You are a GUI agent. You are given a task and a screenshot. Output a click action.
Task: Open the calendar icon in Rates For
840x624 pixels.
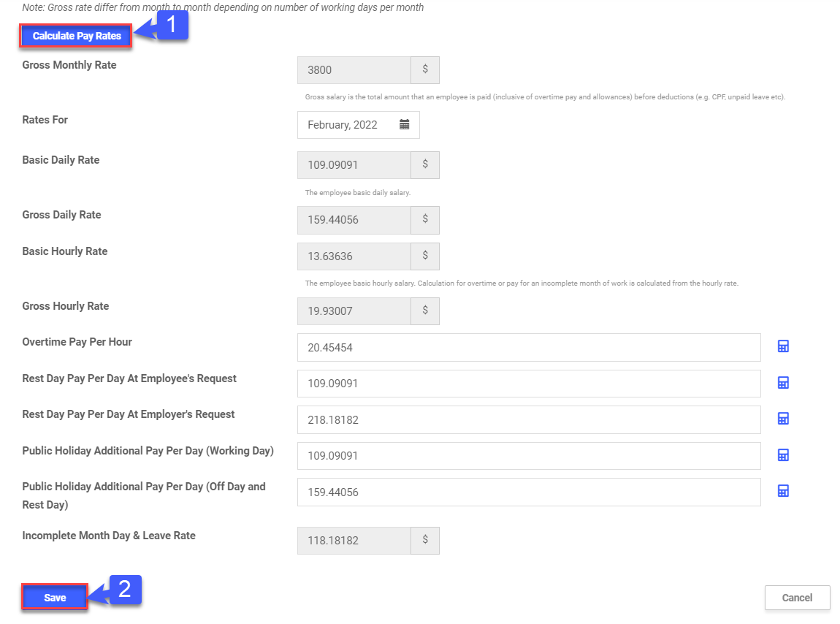(x=404, y=125)
